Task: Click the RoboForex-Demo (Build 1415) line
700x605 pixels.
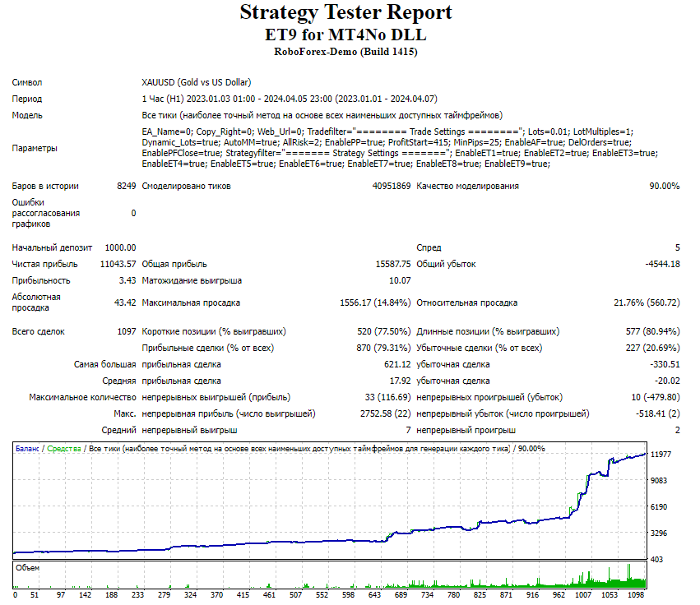Action: coord(346,52)
